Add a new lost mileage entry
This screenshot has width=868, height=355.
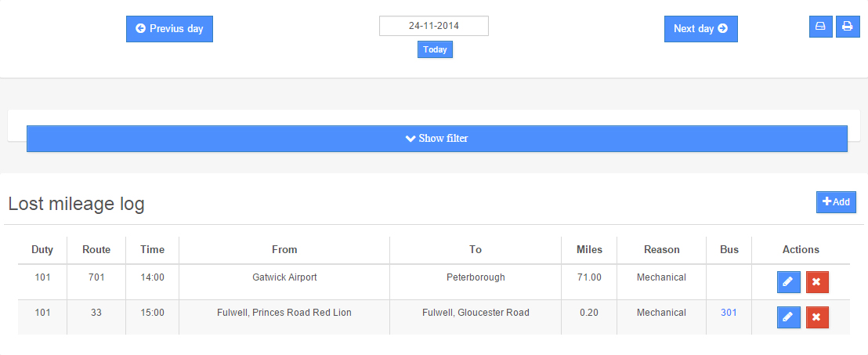click(x=836, y=202)
